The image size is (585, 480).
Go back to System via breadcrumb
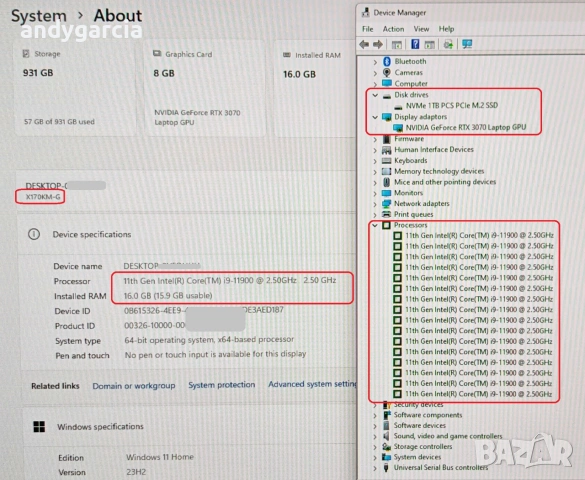[39, 16]
